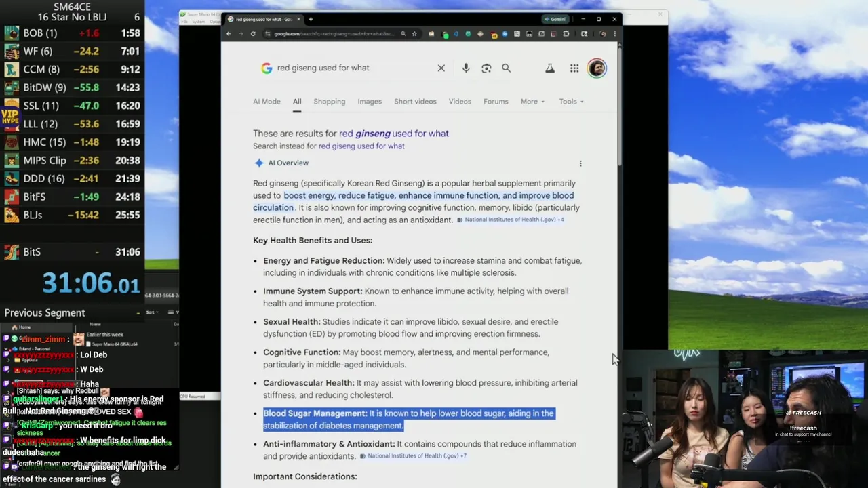
Task: Click the 'Cognitive Function:' heading
Action: 302,352
